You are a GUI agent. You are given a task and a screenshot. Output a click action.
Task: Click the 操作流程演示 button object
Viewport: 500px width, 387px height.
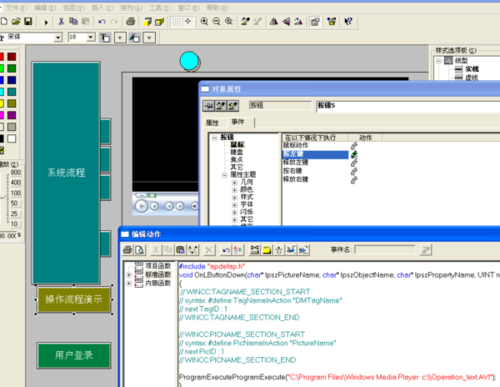74,300
